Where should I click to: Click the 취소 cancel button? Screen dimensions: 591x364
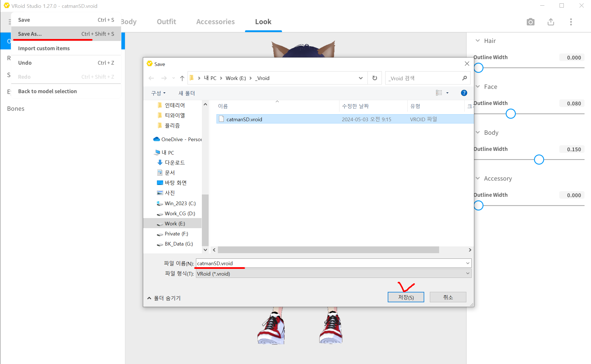click(448, 297)
